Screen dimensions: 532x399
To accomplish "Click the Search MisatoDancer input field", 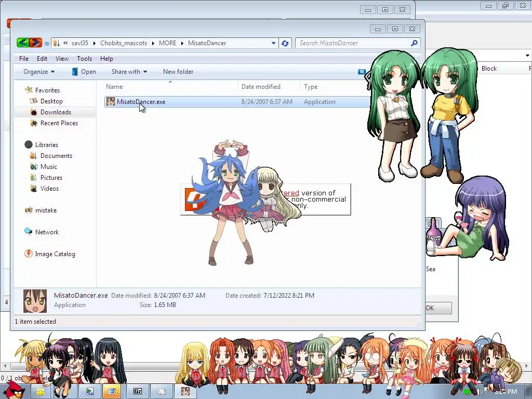I will pyautogui.click(x=353, y=43).
